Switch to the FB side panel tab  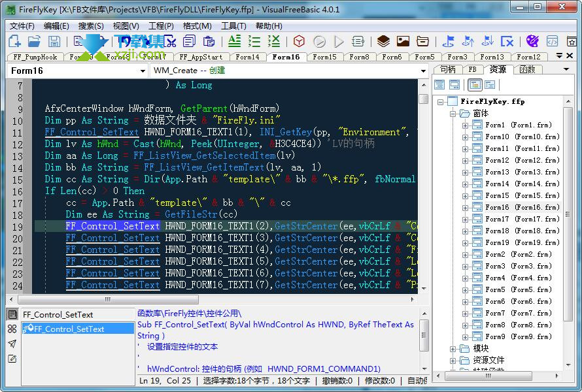(473, 69)
